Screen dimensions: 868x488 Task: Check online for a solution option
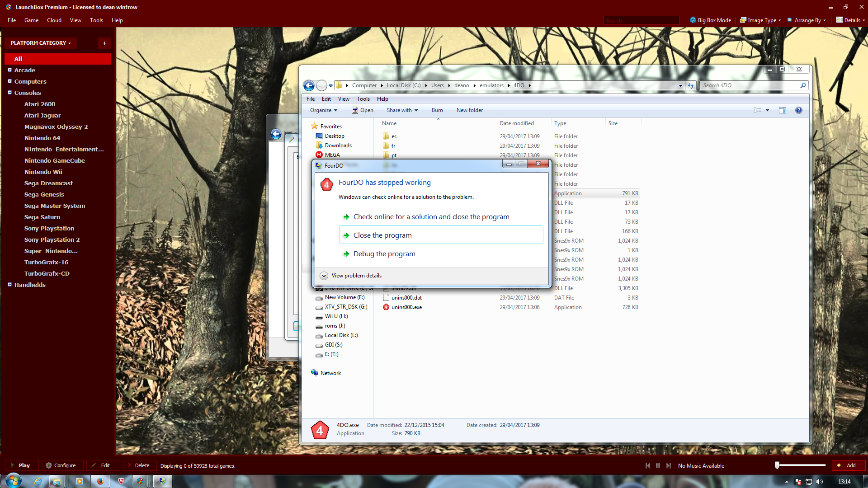441,217
